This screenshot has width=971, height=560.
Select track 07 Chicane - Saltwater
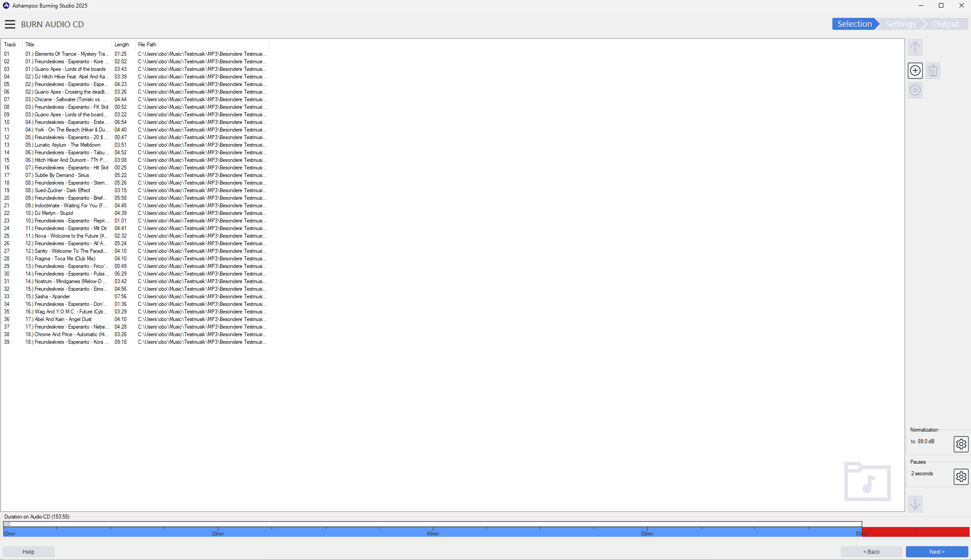[x=135, y=99]
